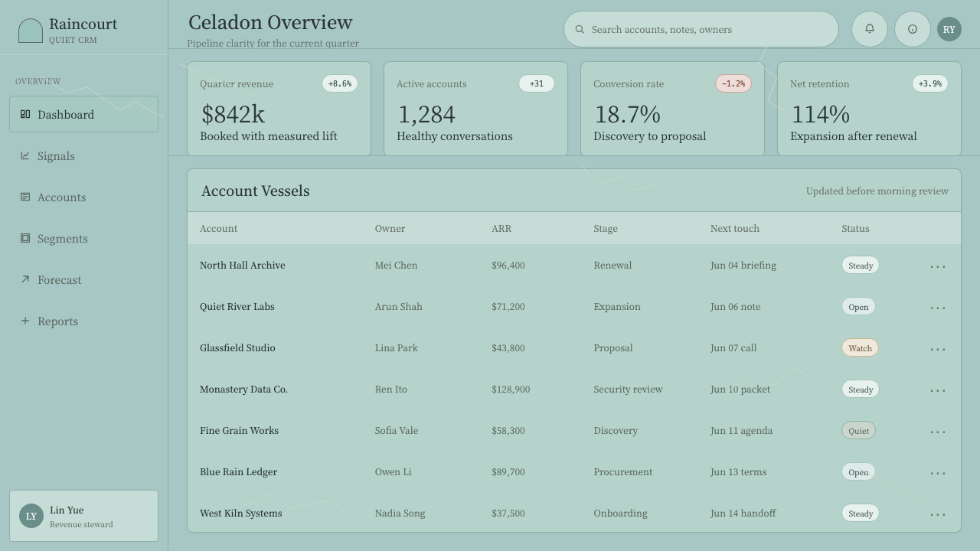Image resolution: width=980 pixels, height=551 pixels.
Task: Click the Watch status badge
Action: [860, 347]
